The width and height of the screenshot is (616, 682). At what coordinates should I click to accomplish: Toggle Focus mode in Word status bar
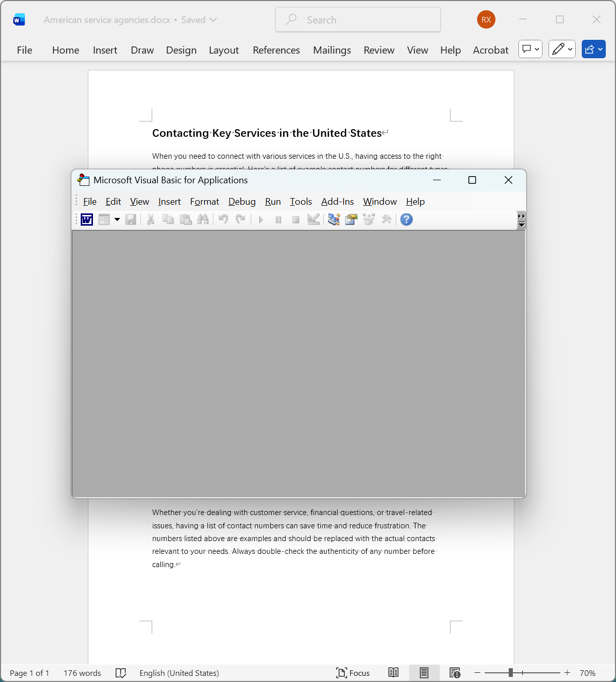[353, 673]
